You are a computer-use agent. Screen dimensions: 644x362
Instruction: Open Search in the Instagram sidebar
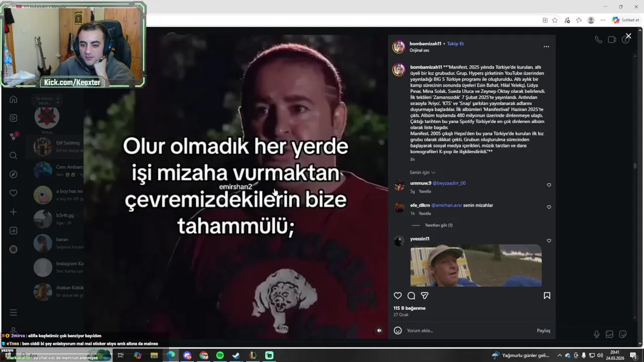pyautogui.click(x=14, y=156)
